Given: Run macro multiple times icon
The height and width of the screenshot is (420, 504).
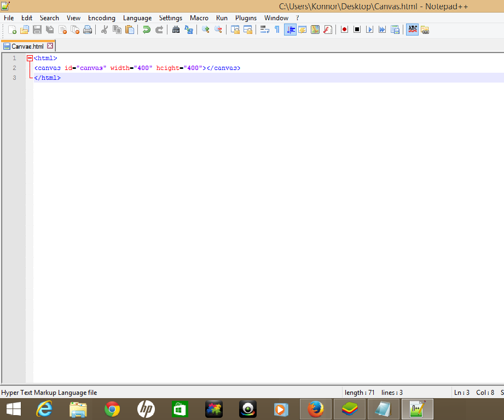Looking at the screenshot, I should [x=382, y=30].
